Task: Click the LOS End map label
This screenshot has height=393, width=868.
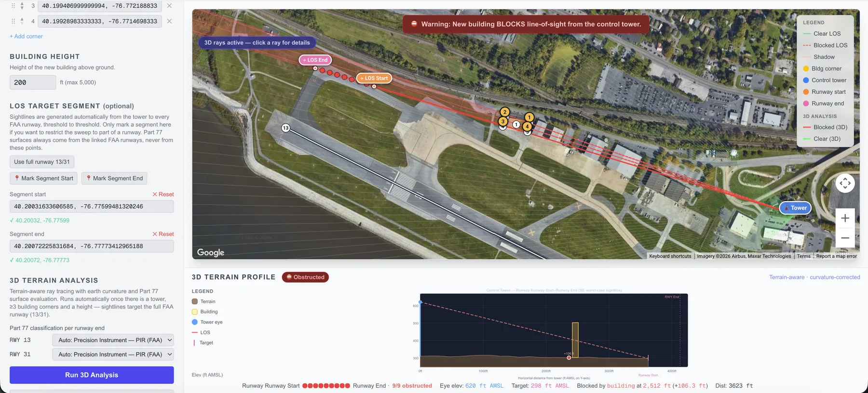Action: [x=315, y=60]
